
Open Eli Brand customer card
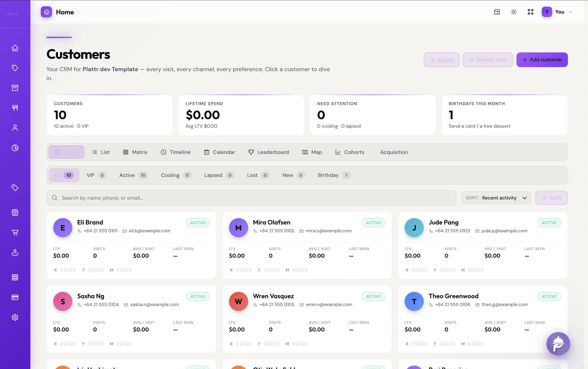click(131, 245)
